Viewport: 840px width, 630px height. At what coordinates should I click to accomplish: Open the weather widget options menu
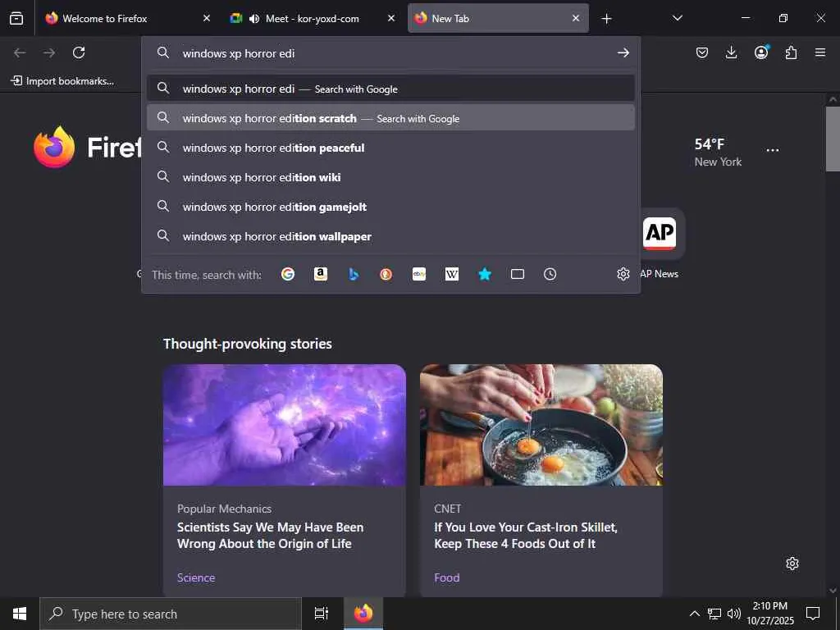pyautogui.click(x=773, y=150)
